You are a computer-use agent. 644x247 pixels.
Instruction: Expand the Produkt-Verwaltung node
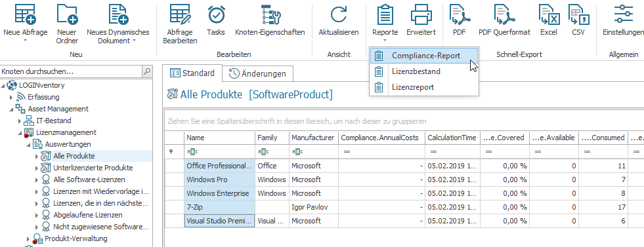coord(28,238)
